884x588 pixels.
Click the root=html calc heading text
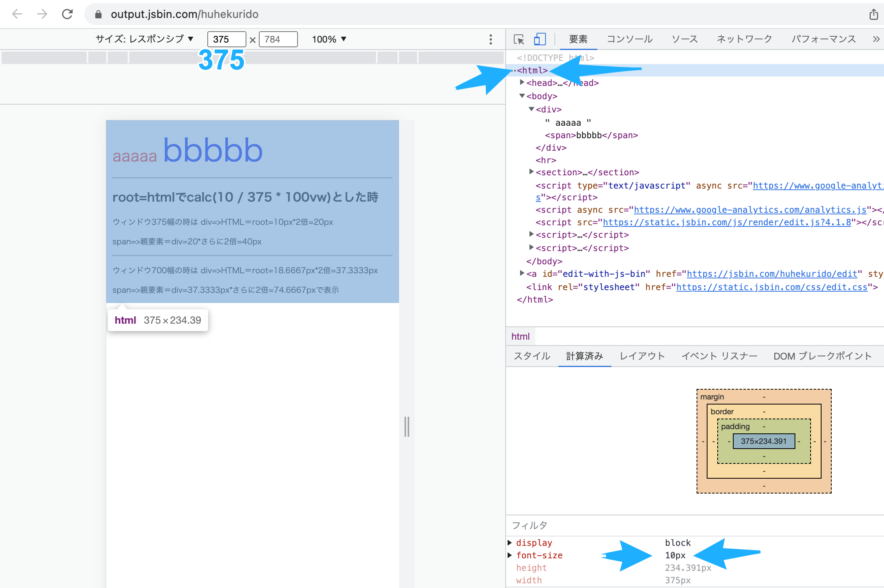tap(245, 197)
